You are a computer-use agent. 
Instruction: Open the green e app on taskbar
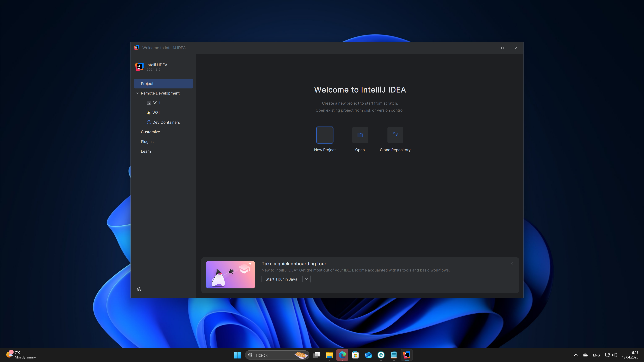(381, 355)
